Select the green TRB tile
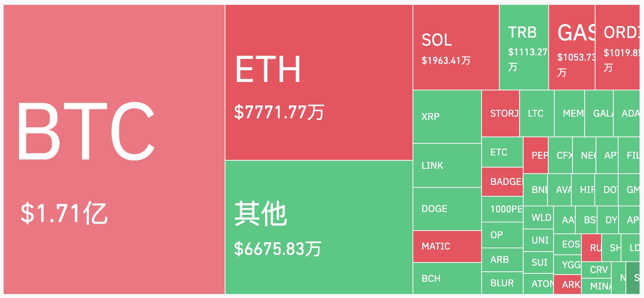 tap(524, 47)
